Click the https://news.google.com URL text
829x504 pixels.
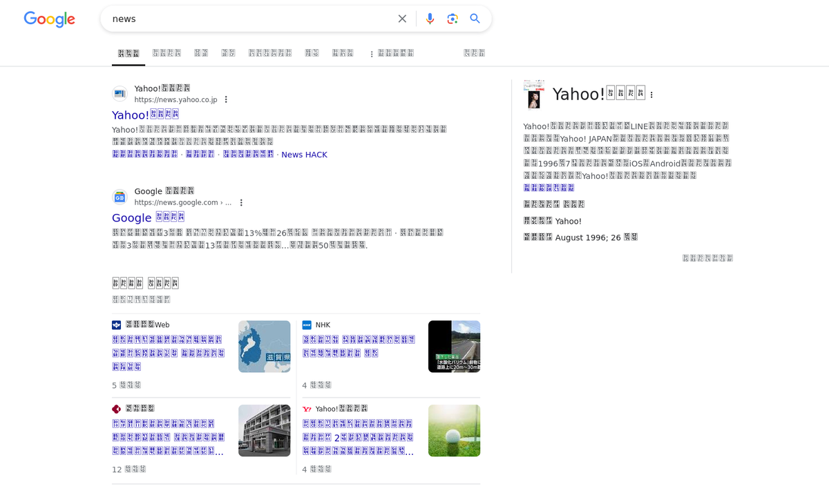point(182,202)
